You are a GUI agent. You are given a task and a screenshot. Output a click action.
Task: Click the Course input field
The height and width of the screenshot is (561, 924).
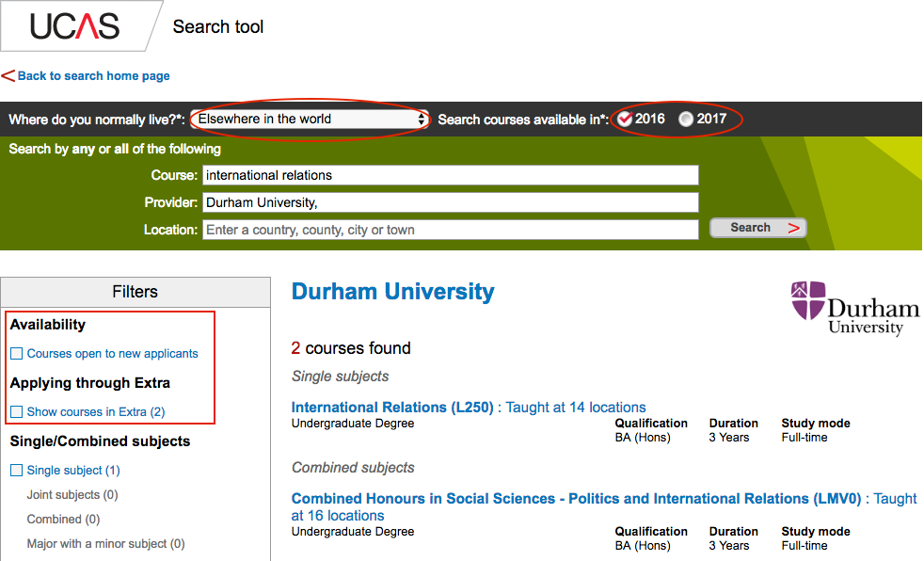tap(450, 175)
